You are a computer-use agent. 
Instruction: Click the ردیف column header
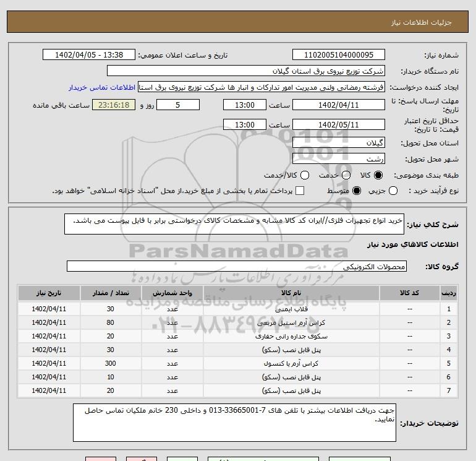pyautogui.click(x=449, y=293)
